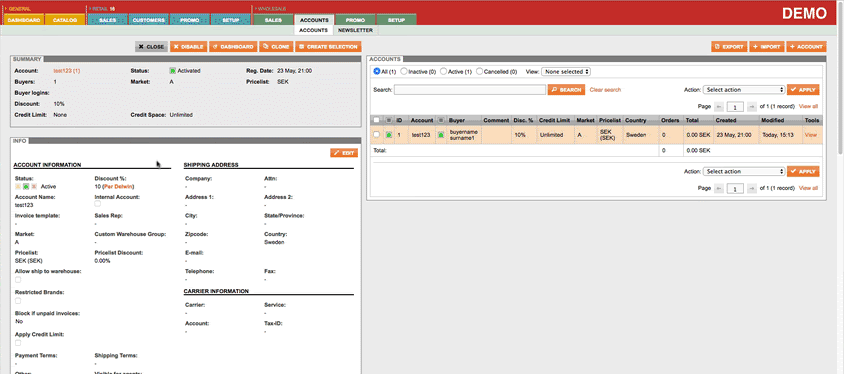844x374 pixels.
Task: Select the Cancelled (0) radio filter
Action: click(479, 71)
